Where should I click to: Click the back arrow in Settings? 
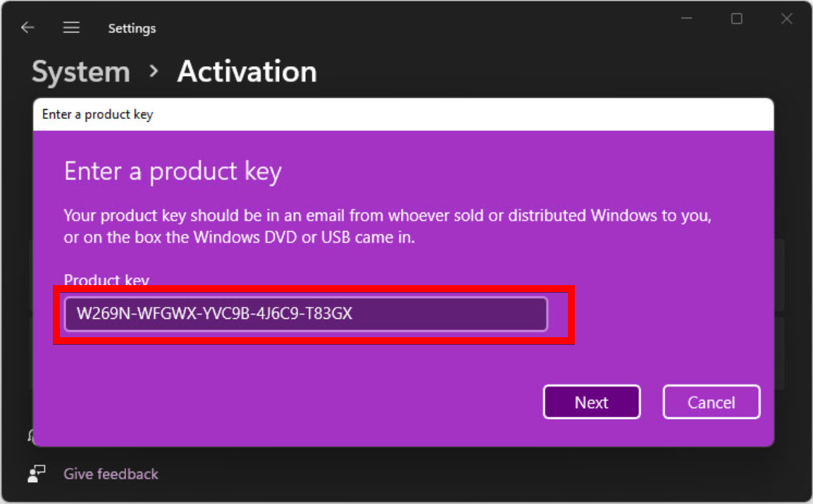click(27, 28)
